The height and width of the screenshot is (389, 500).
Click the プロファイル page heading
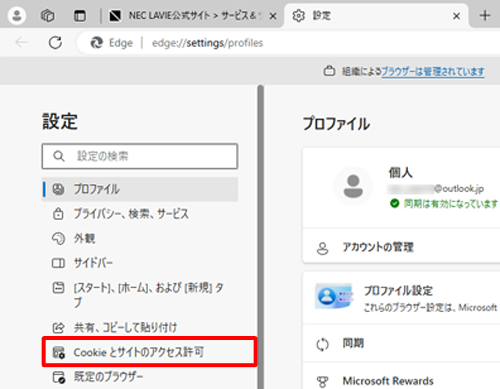(x=336, y=124)
